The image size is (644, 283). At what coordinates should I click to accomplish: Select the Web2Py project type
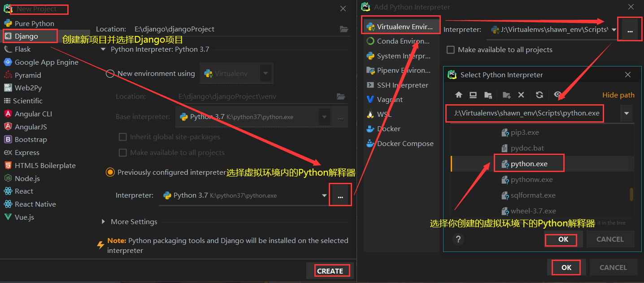click(28, 88)
